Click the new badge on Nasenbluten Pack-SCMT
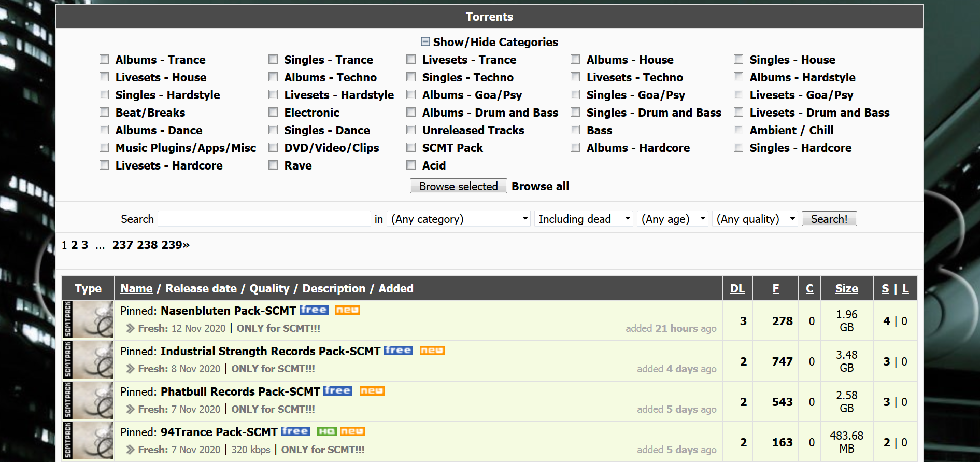The height and width of the screenshot is (462, 980). click(x=347, y=310)
